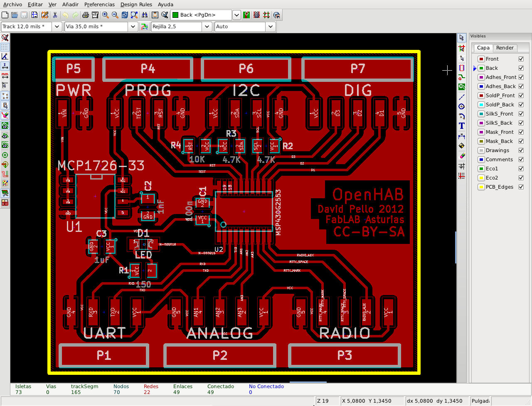Select the Add arc tool
The height and width of the screenshot is (406, 532).
point(462,116)
